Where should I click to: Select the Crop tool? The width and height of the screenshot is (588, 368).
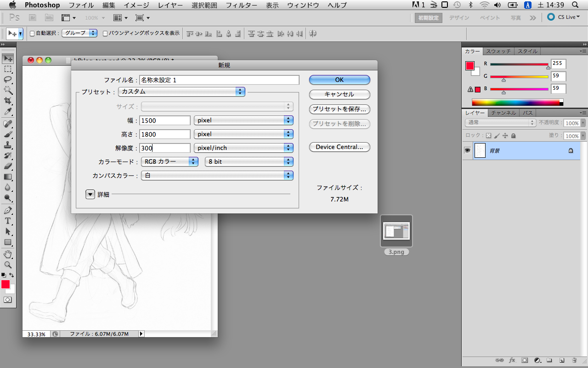[8, 101]
